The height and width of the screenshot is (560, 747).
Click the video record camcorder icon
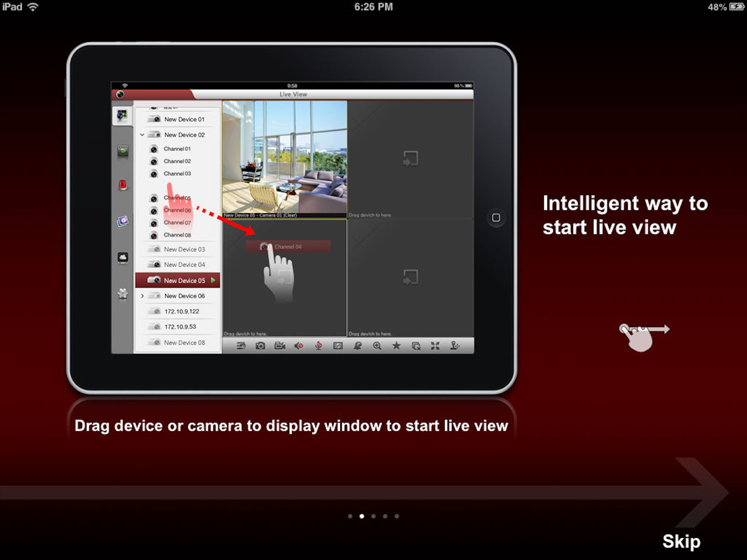coord(280,346)
